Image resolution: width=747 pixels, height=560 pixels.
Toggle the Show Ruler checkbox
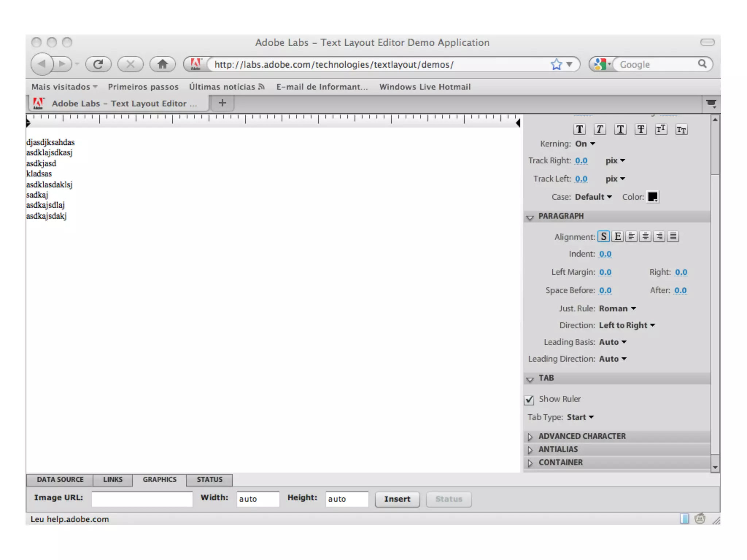529,400
